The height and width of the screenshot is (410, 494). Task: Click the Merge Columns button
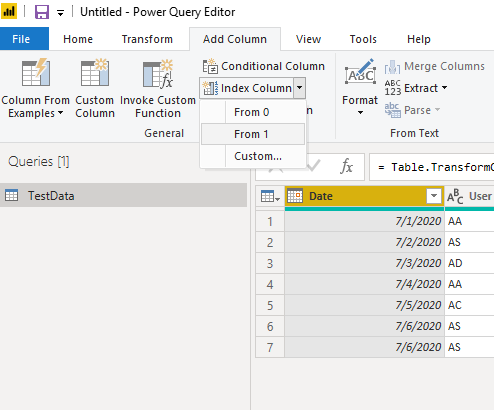434,66
